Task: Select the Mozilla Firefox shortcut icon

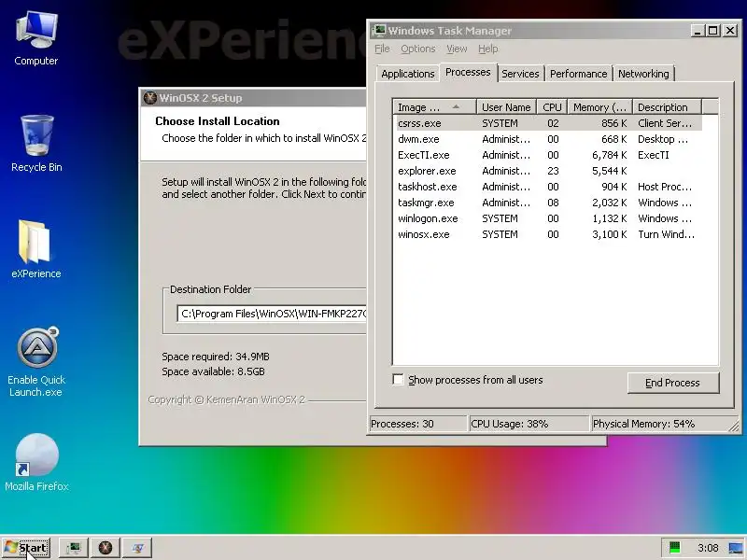Action: pos(36,462)
